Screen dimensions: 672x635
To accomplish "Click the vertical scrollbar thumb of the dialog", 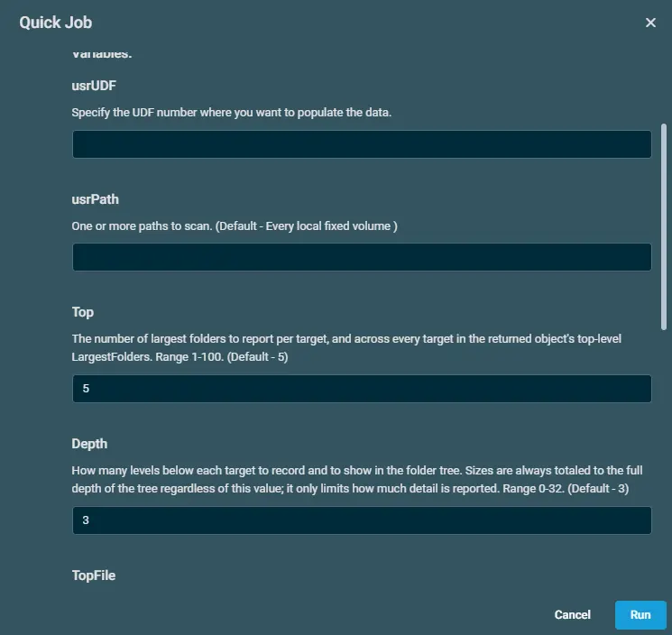I will coord(663,227).
